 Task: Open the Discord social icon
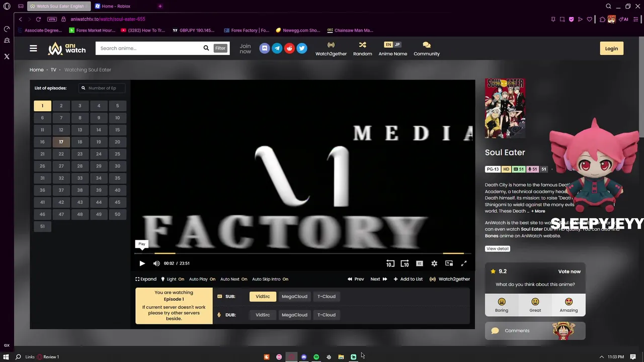tap(265, 48)
